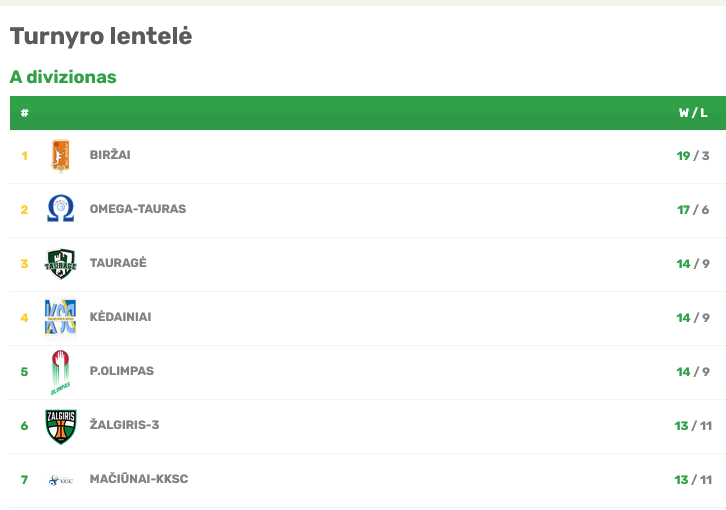This screenshot has height=510, width=726.
Task: Open MAČIŪNAI-KKSC team name link
Action: coord(139,479)
